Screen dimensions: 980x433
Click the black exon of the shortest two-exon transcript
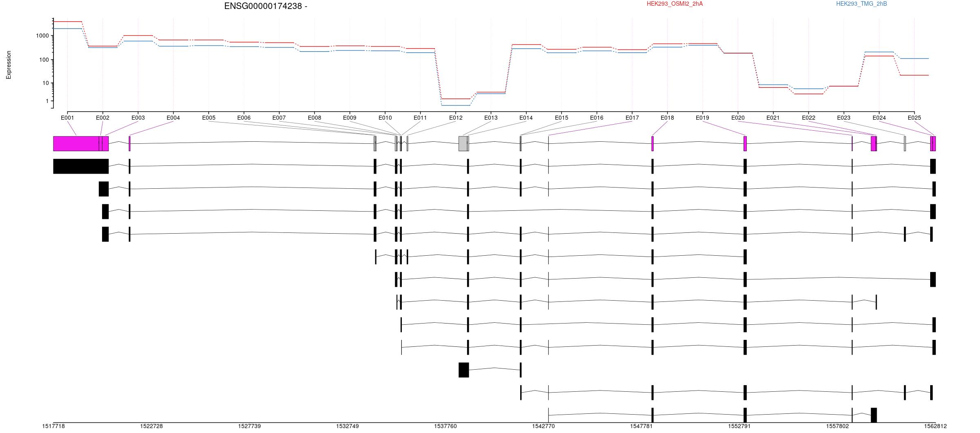pos(464,370)
